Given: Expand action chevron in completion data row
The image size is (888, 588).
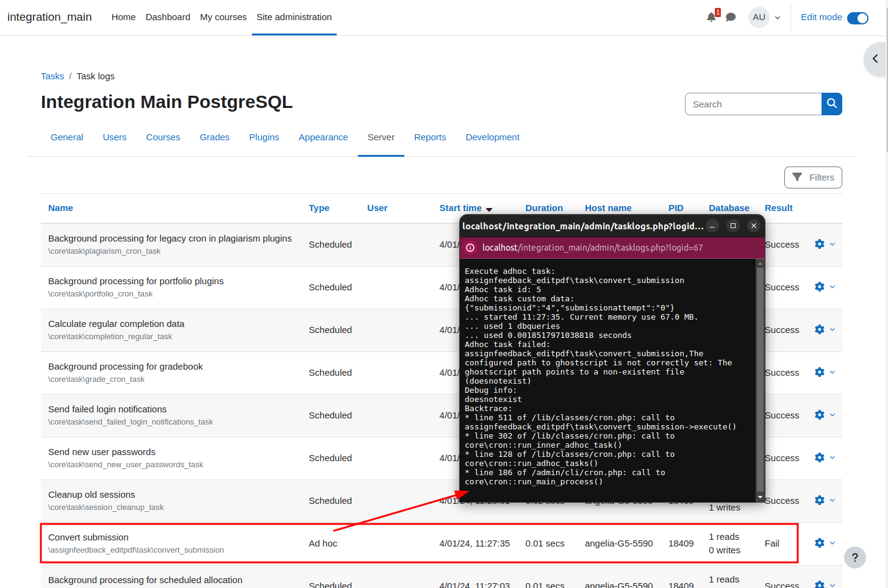Looking at the screenshot, I should point(833,329).
